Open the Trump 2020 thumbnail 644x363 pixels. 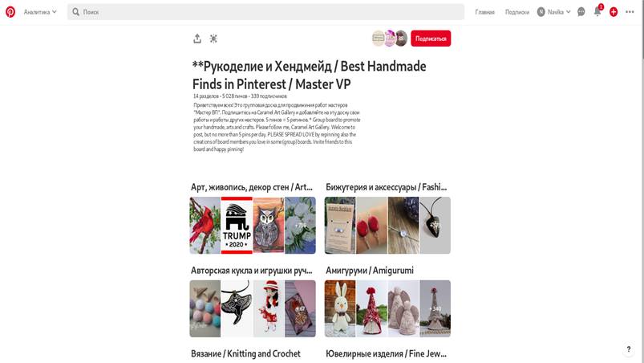pos(237,226)
